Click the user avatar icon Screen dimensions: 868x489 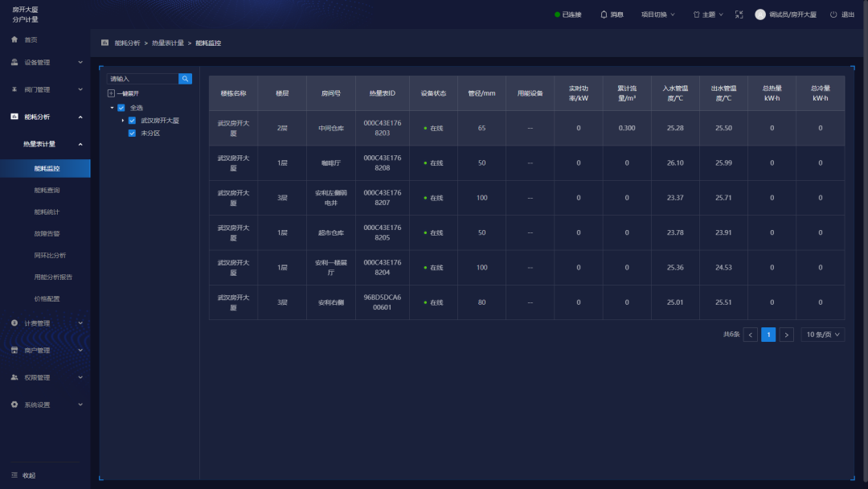(x=760, y=14)
